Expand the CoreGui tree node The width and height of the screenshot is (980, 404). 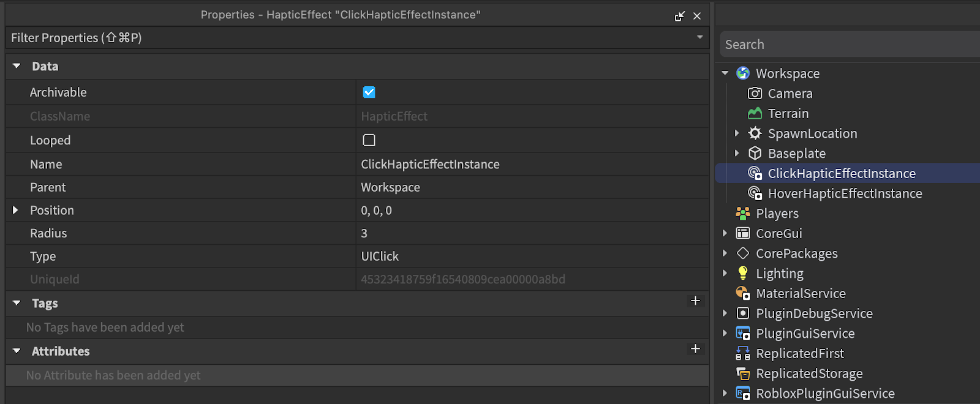725,233
